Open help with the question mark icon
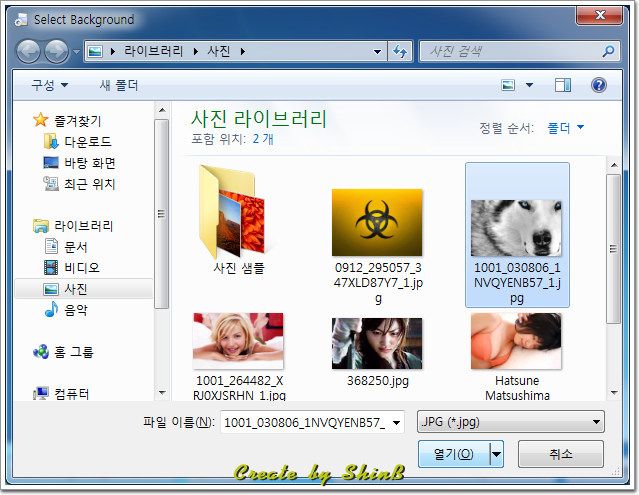The image size is (639, 495). [599, 85]
